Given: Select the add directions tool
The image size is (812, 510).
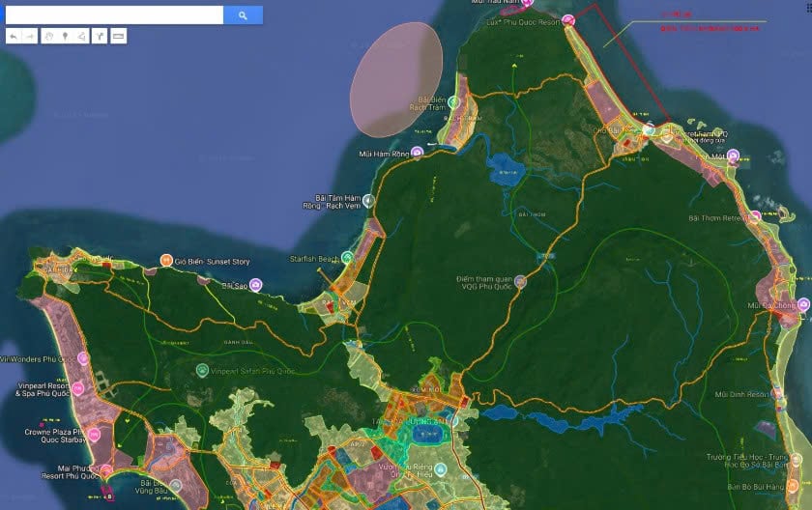Looking at the screenshot, I should 99,37.
